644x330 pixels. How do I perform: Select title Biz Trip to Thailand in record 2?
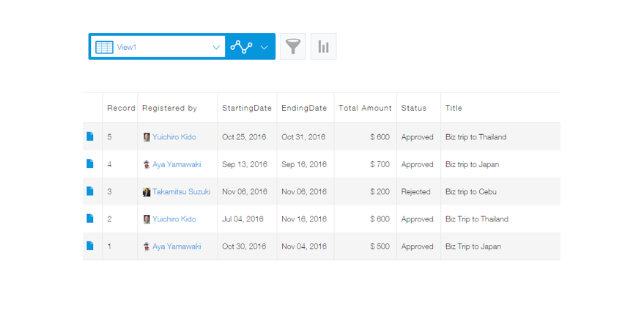pos(476,219)
